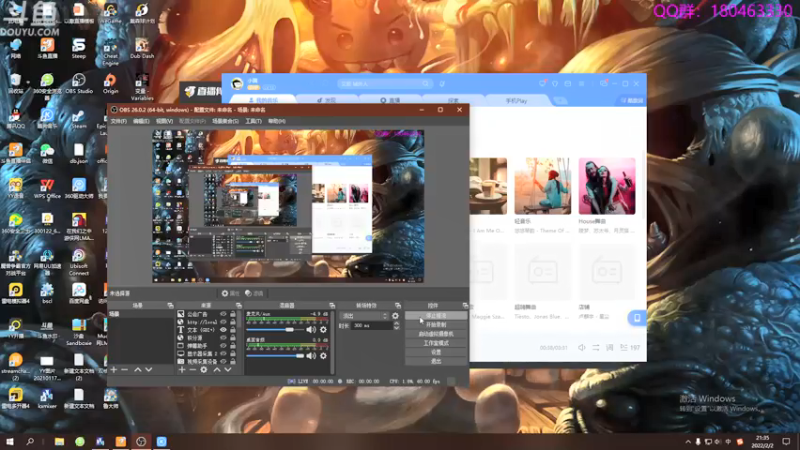Show hidden system tray icons chevron
800x450 pixels.
(x=688, y=442)
